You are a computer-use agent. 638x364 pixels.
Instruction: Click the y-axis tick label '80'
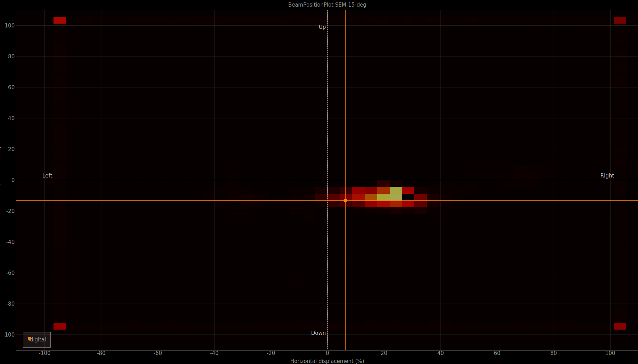[x=11, y=56]
